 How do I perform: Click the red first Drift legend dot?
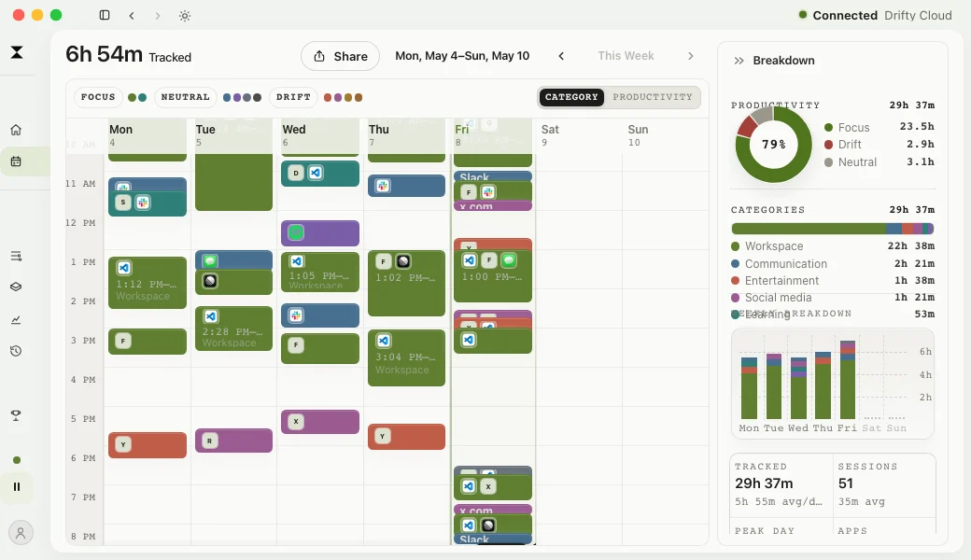click(329, 97)
